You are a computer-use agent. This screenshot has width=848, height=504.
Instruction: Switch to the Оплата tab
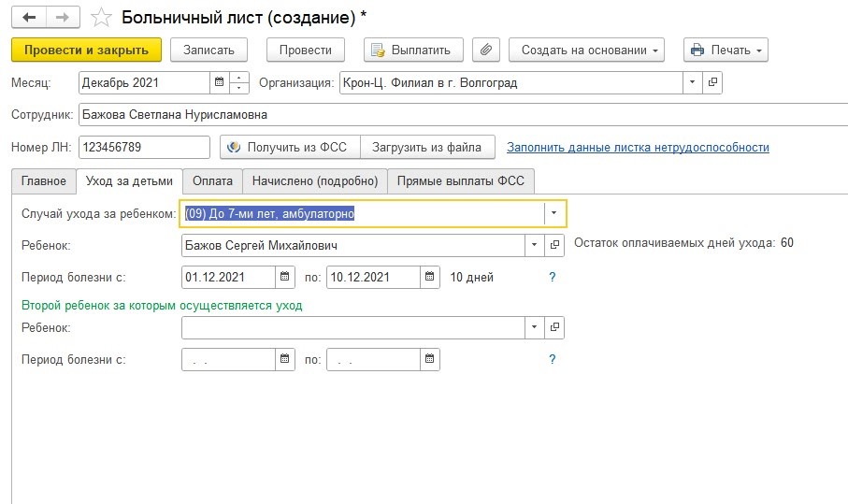point(212,180)
